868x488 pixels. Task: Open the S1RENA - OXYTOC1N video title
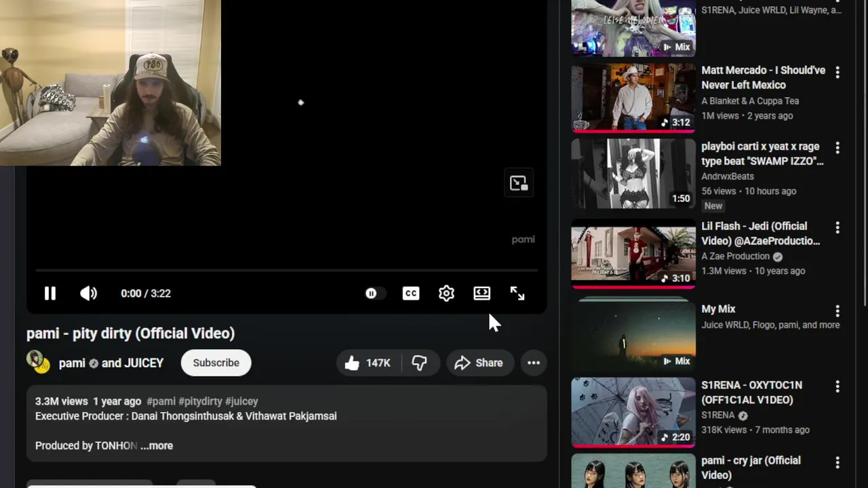[x=751, y=392]
